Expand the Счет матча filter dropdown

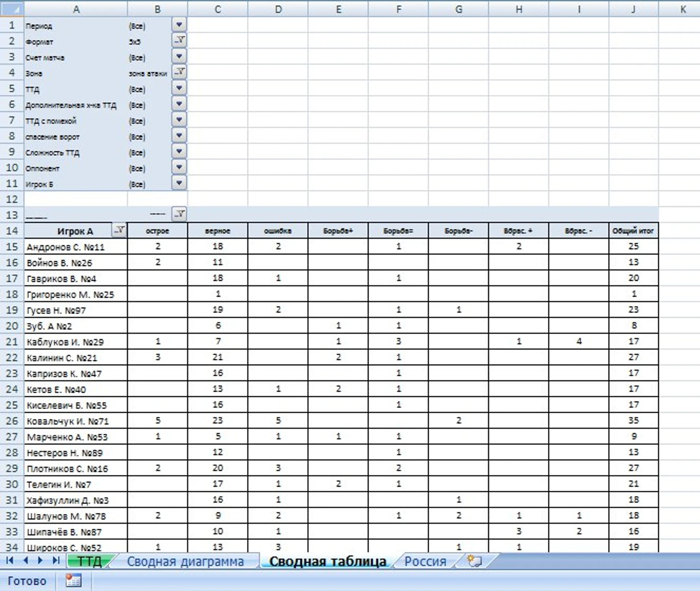point(179,57)
